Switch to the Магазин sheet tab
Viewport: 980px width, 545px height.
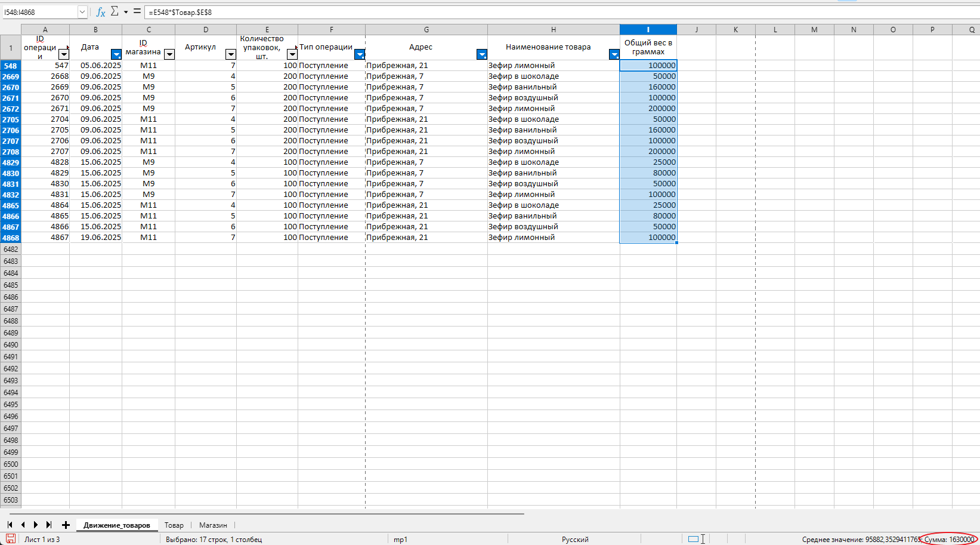click(x=213, y=525)
